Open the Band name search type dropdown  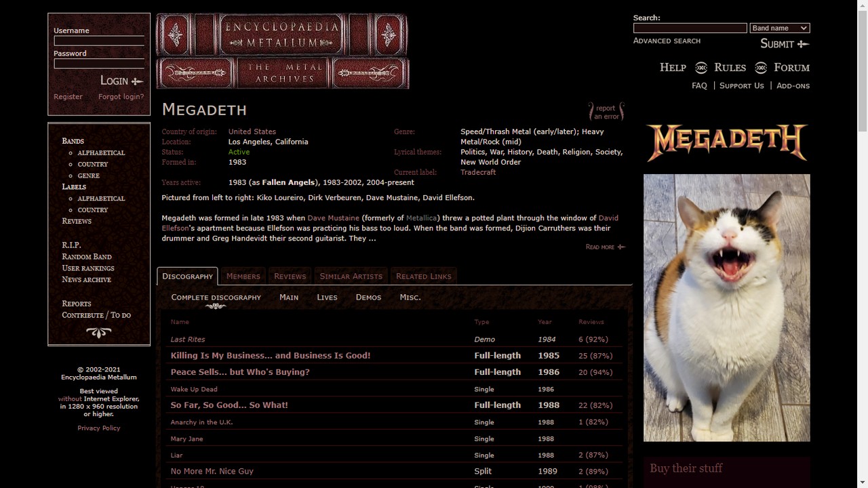779,28
